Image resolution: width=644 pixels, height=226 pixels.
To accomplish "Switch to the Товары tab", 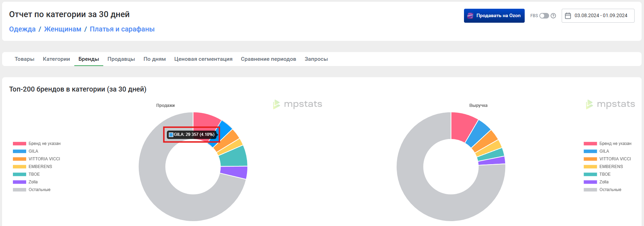I will pos(24,59).
